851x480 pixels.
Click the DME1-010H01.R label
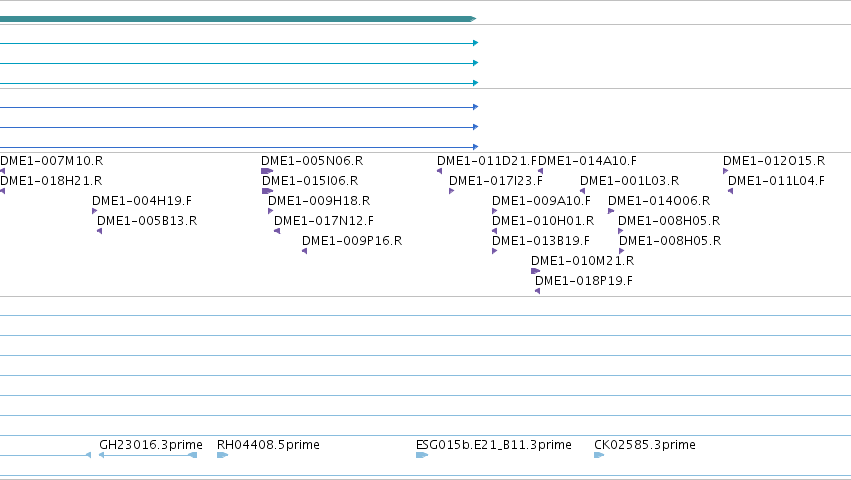pyautogui.click(x=543, y=221)
